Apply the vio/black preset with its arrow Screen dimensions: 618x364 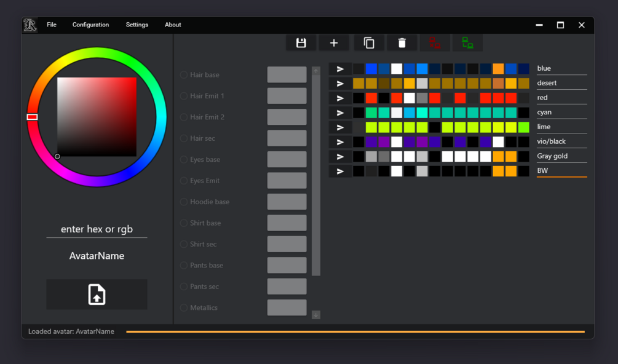point(340,142)
